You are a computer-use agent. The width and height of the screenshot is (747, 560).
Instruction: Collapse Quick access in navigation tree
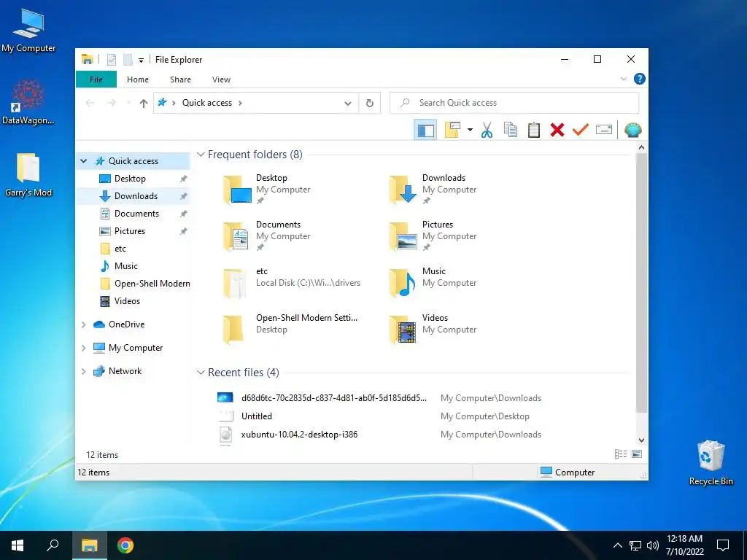(84, 161)
